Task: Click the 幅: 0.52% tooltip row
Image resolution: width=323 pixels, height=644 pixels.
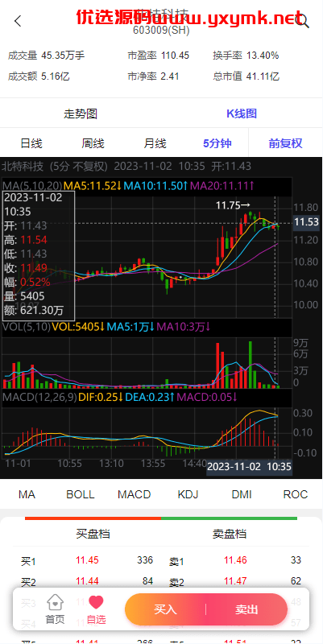Action: (x=27, y=283)
